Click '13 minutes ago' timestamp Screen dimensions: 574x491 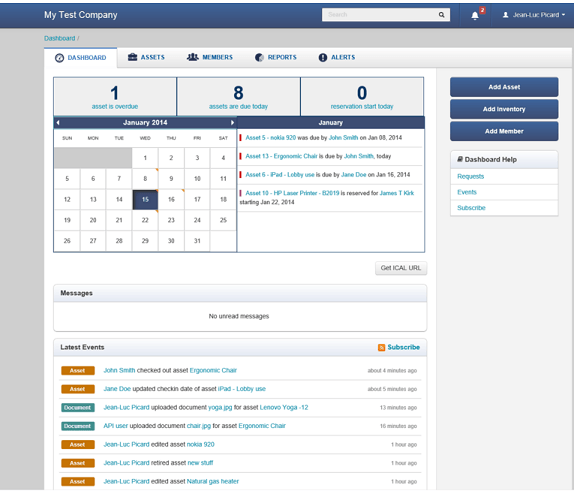tap(398, 408)
